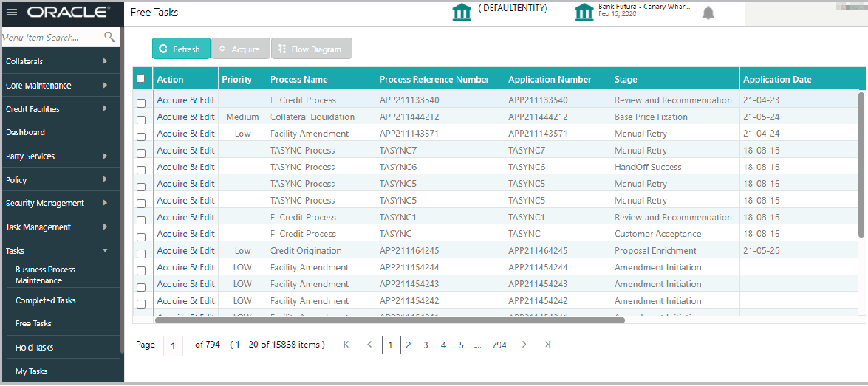868x386 pixels.
Task: Open the notifications bell
Action: (708, 13)
